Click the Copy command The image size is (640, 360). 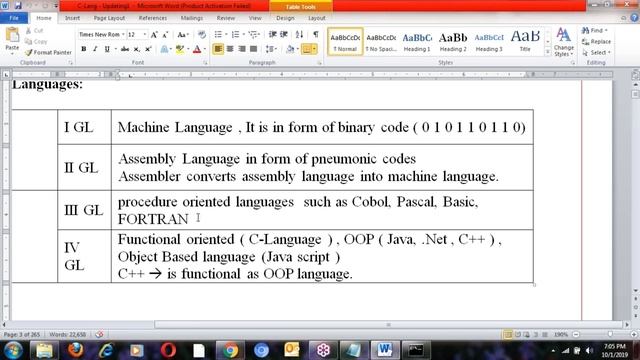pos(36,41)
